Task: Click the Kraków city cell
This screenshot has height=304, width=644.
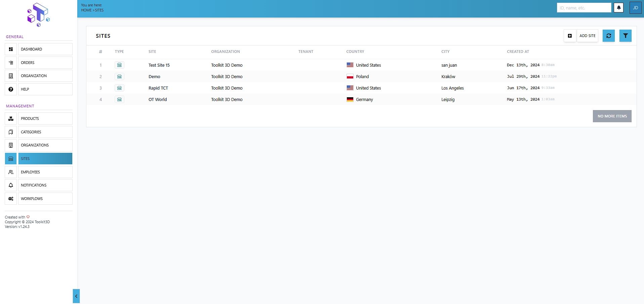Action: (x=448, y=76)
